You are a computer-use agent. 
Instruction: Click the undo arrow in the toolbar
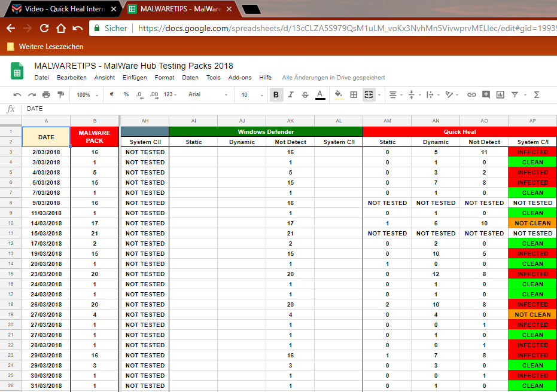pyautogui.click(x=17, y=94)
